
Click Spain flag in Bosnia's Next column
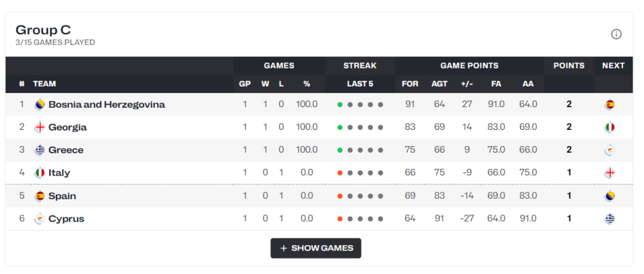[609, 105]
